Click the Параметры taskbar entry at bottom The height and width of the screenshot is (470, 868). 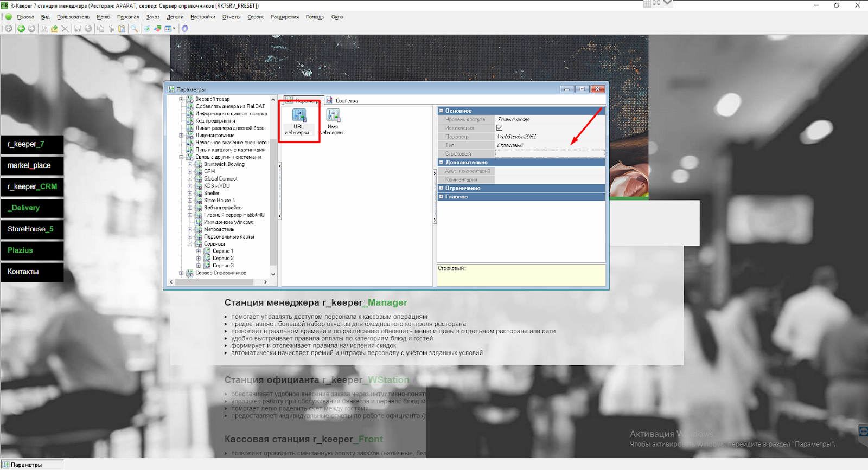click(32, 465)
